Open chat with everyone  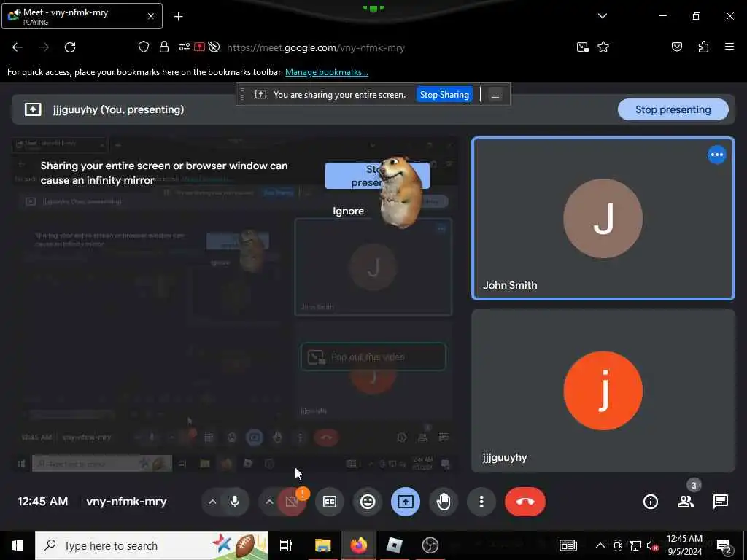(x=720, y=502)
